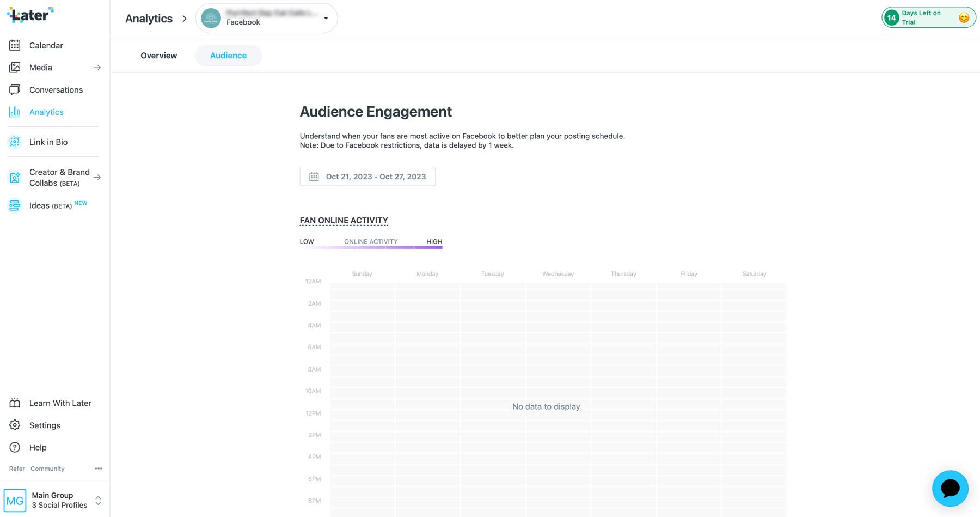Open the chat support bubble
Image resolution: width=980 pixels, height=517 pixels.
[950, 488]
